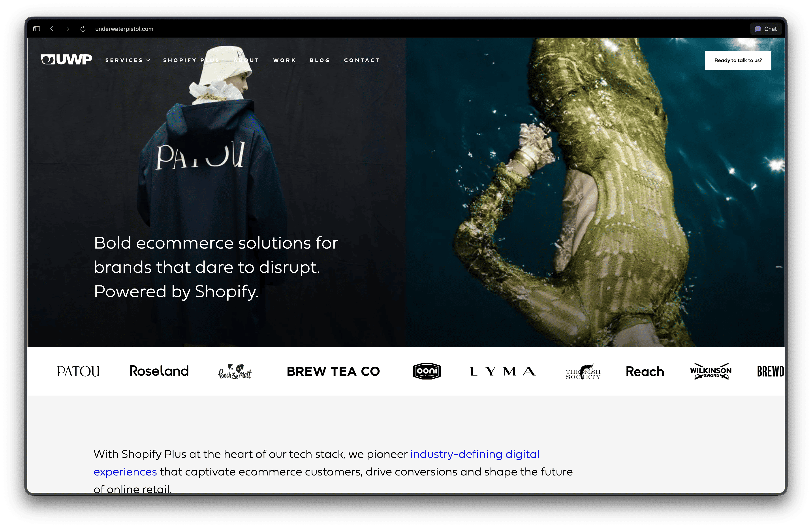The width and height of the screenshot is (812, 528).
Task: Click The Fish Society logo
Action: coord(583,372)
